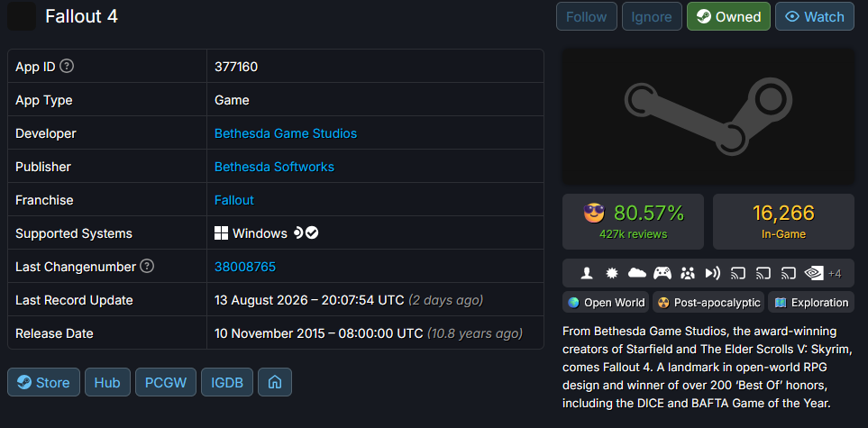Click the Steam logo header image placeholder
The image size is (868, 428).
708,116
